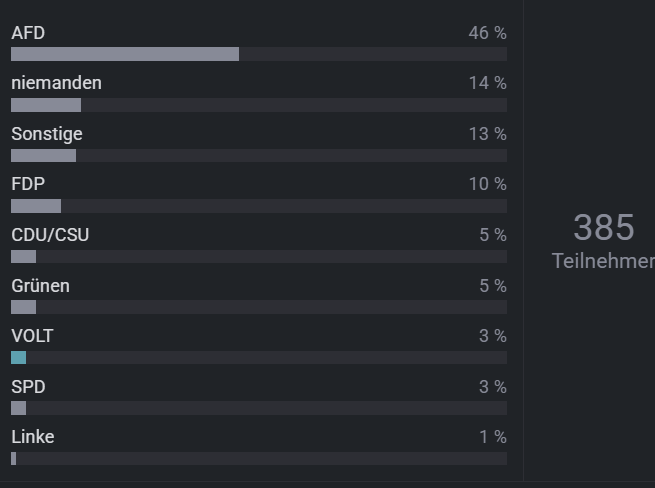Click the Sonstige result bar
Image resolution: width=655 pixels, height=488 pixels.
[x=43, y=155]
